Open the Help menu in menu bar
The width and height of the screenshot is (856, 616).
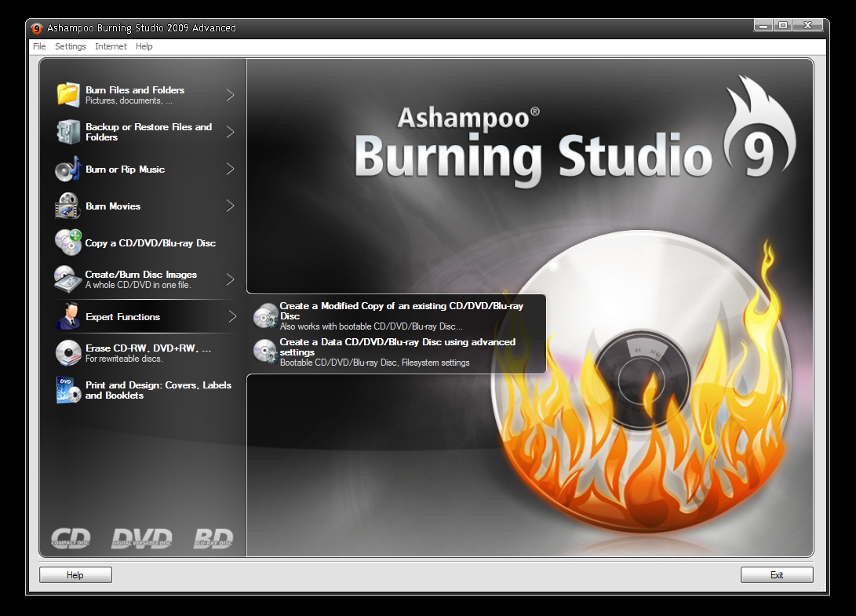tap(144, 46)
